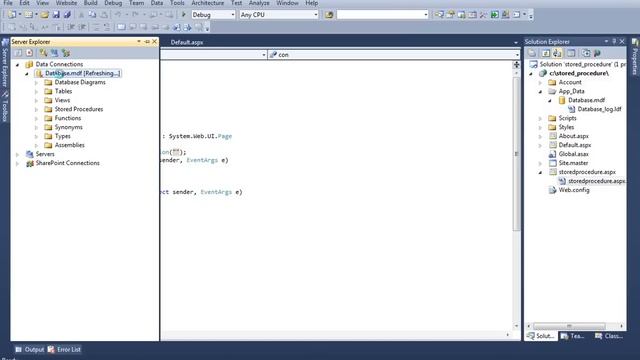Close the Server Explorer panel
Viewport: 640px width, 360px height.
(x=154, y=42)
